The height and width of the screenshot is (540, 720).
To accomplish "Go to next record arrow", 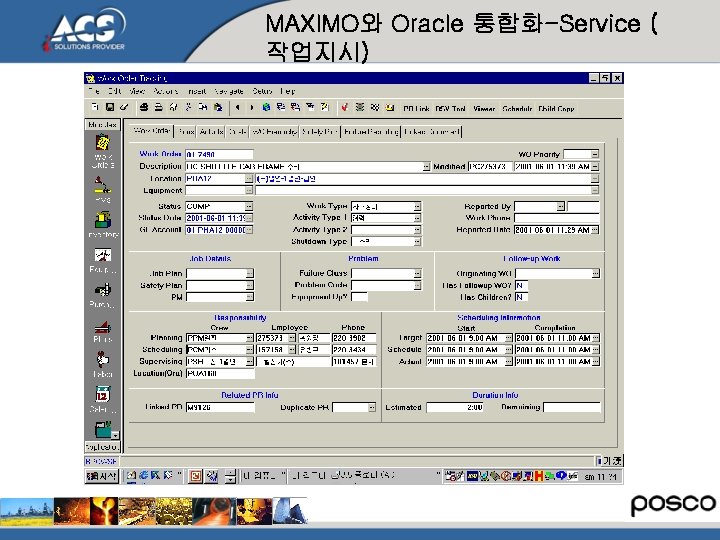I will point(252,107).
